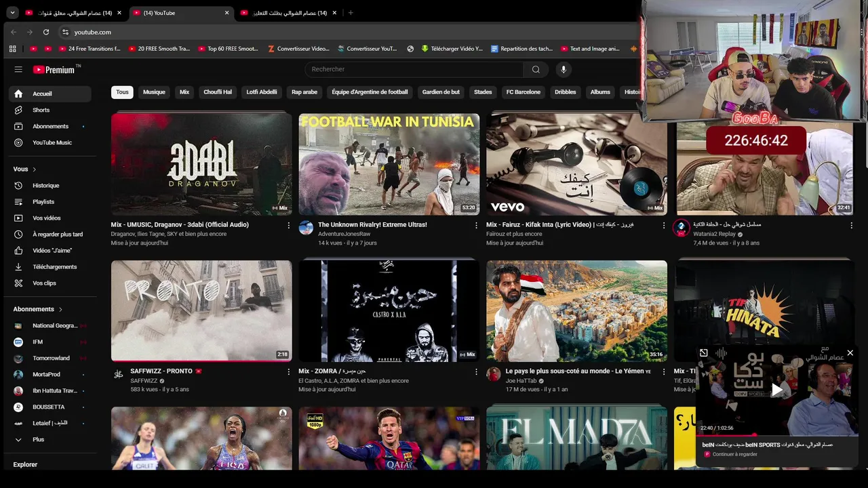Select the Musique filter chip
This screenshot has width=868, height=488.
click(154, 92)
